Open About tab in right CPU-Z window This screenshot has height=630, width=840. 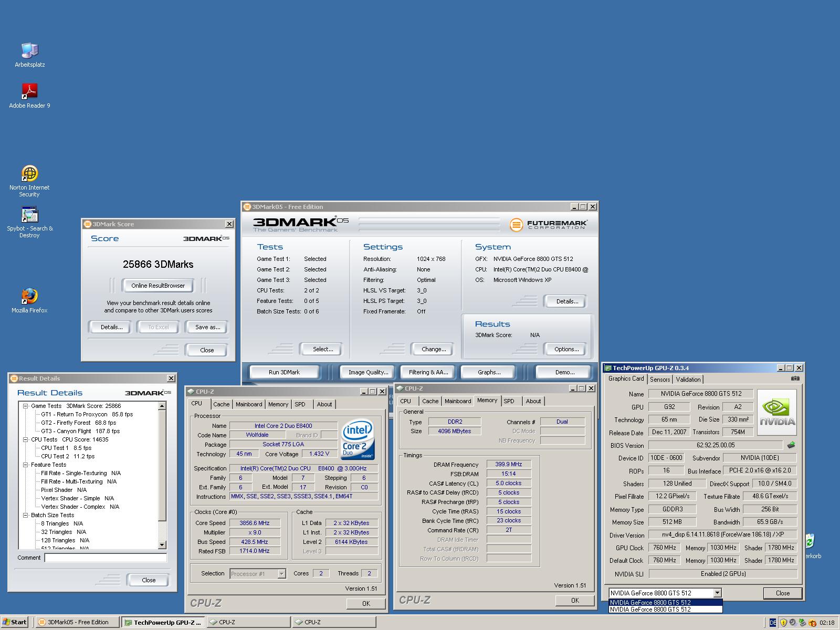pos(533,401)
